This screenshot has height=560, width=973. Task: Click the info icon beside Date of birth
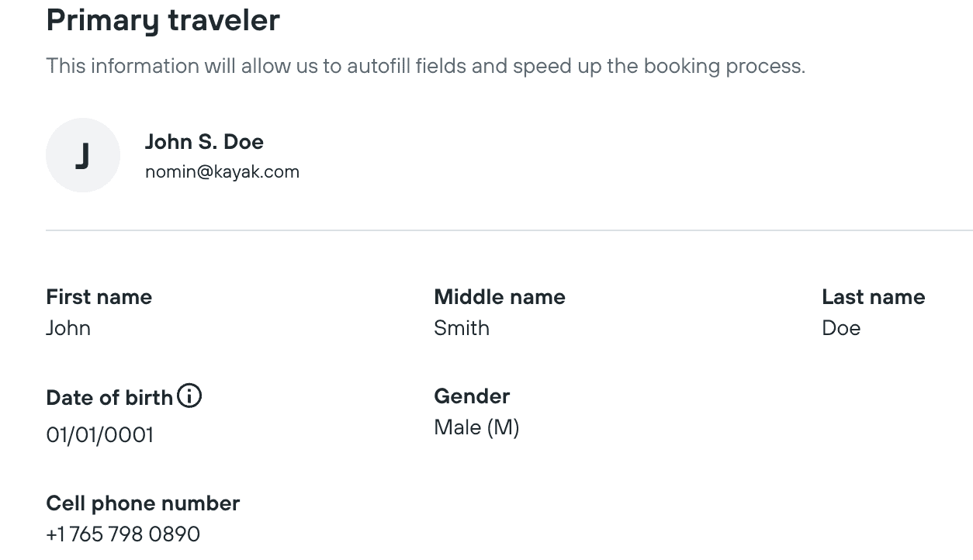click(x=189, y=396)
